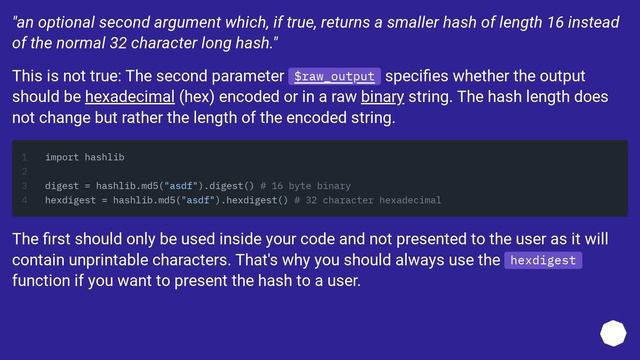The width and height of the screenshot is (640, 360).
Task: Click the # 32 character hexadecimal comment
Action: pyautogui.click(x=367, y=200)
